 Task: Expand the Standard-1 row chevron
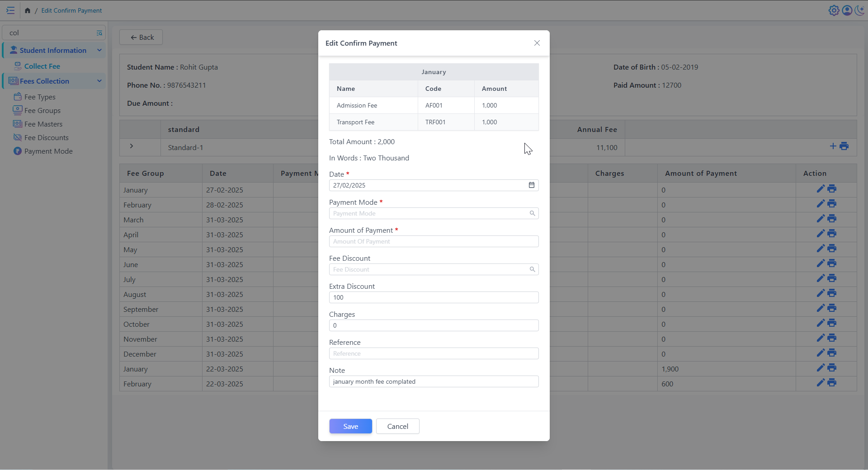(x=132, y=146)
